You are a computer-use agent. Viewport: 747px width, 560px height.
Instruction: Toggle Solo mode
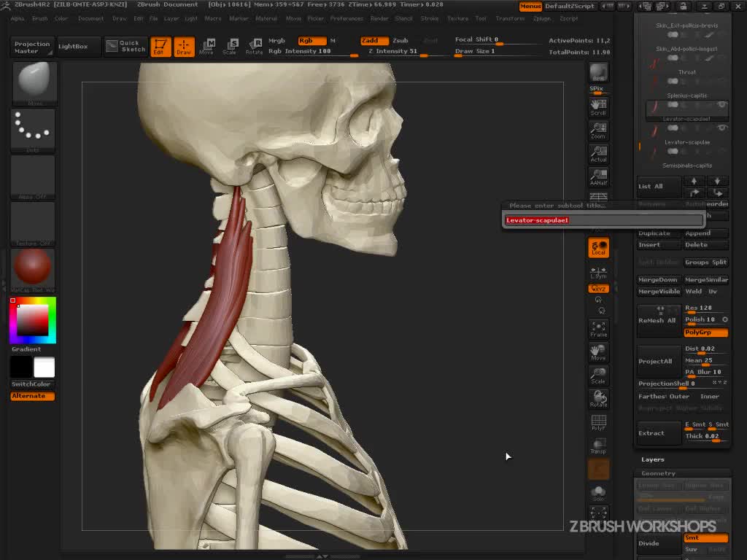(x=598, y=494)
